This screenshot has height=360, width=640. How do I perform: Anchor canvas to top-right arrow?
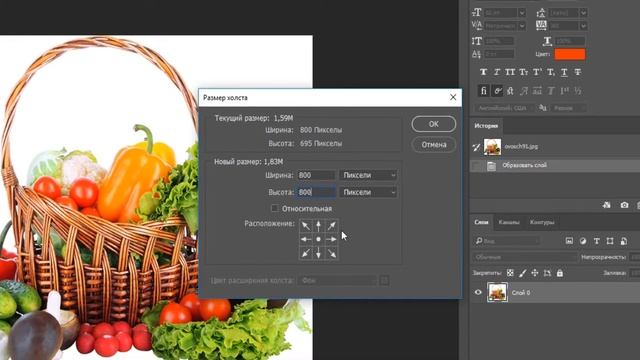(x=331, y=226)
